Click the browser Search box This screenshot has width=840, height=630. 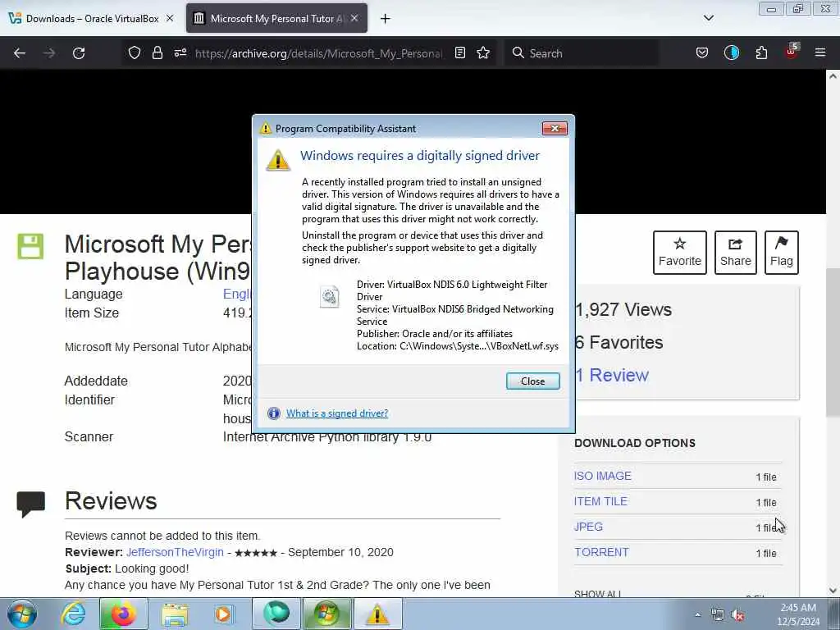pos(582,53)
